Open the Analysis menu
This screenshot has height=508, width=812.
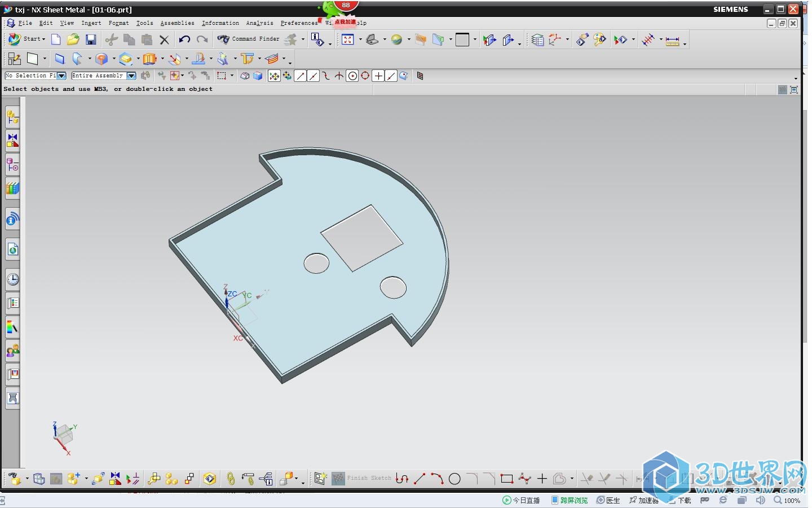tap(259, 23)
